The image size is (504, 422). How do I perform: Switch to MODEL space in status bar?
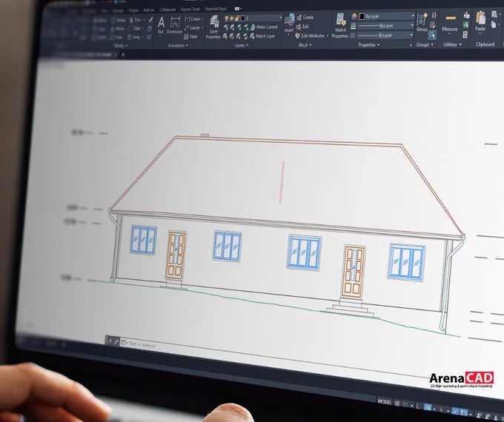[385, 401]
